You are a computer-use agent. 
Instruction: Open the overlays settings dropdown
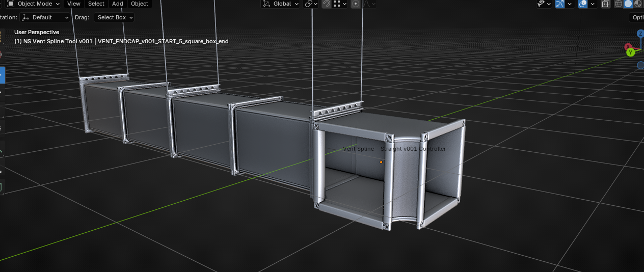[593, 4]
